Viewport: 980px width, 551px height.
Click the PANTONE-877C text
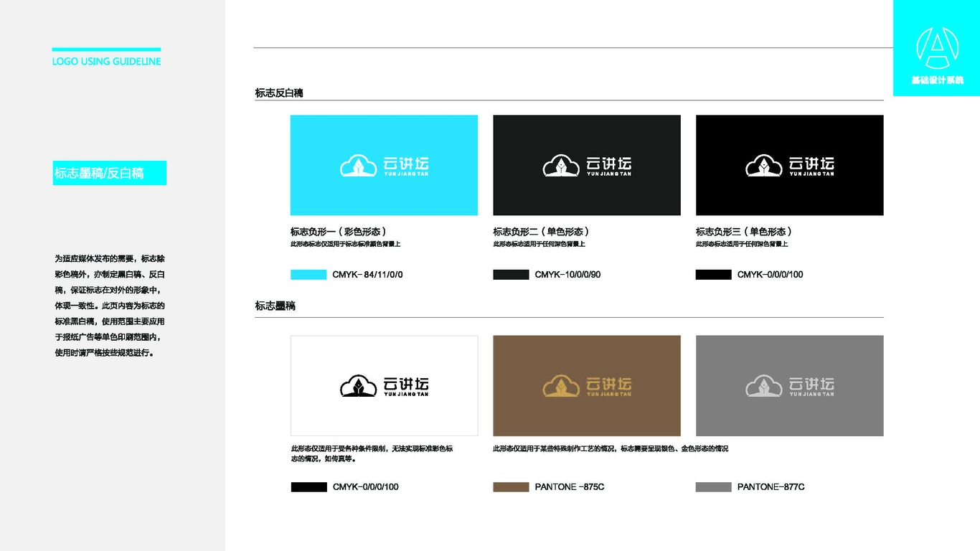pos(771,487)
